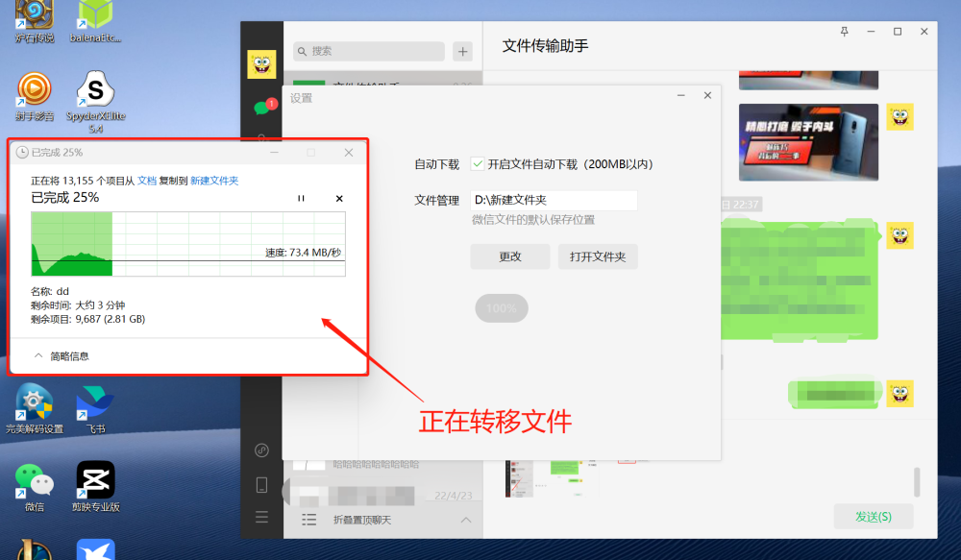Click the 打开文件夹 button
This screenshot has width=961, height=560.
pyautogui.click(x=598, y=256)
